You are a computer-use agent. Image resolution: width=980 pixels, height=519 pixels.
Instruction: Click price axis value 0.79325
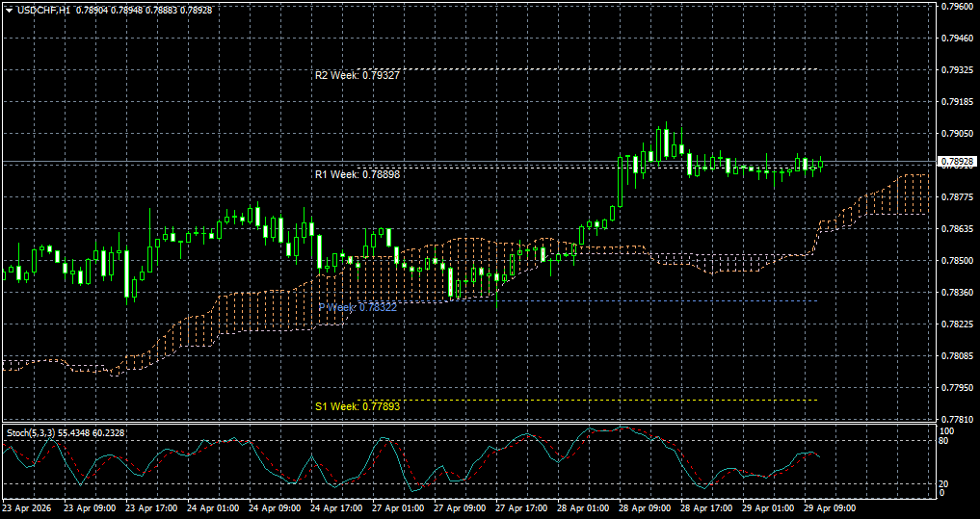pyautogui.click(x=956, y=69)
